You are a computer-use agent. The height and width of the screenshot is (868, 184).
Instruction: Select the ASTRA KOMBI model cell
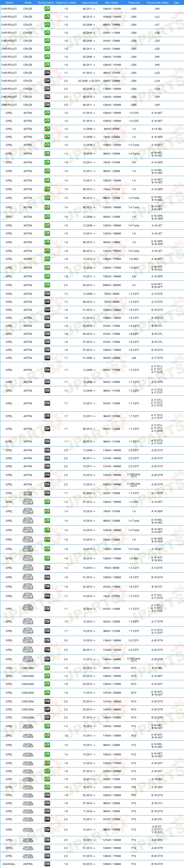[28, 493]
